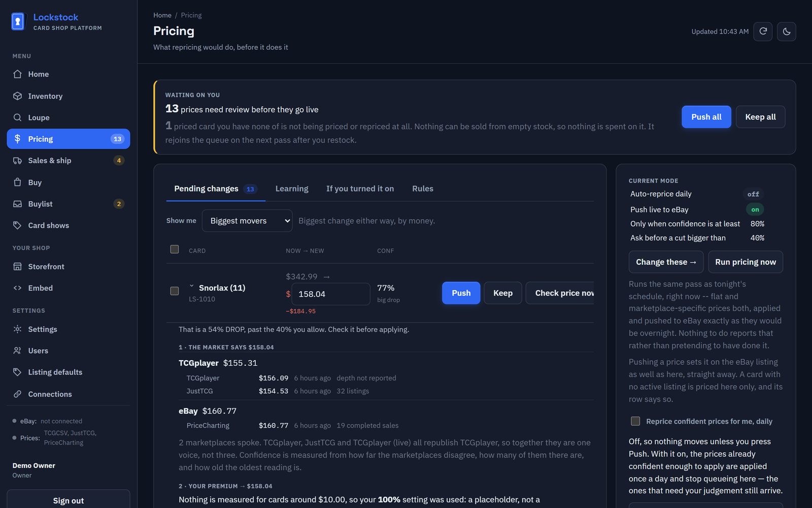This screenshot has height=508, width=812.
Task: Enable Reprice confident prices for me, daily
Action: pyautogui.click(x=635, y=421)
